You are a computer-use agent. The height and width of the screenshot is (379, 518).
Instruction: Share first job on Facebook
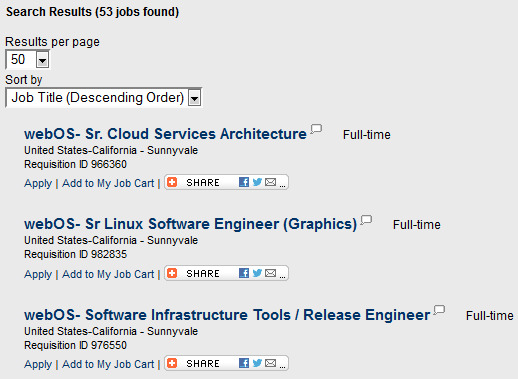244,182
